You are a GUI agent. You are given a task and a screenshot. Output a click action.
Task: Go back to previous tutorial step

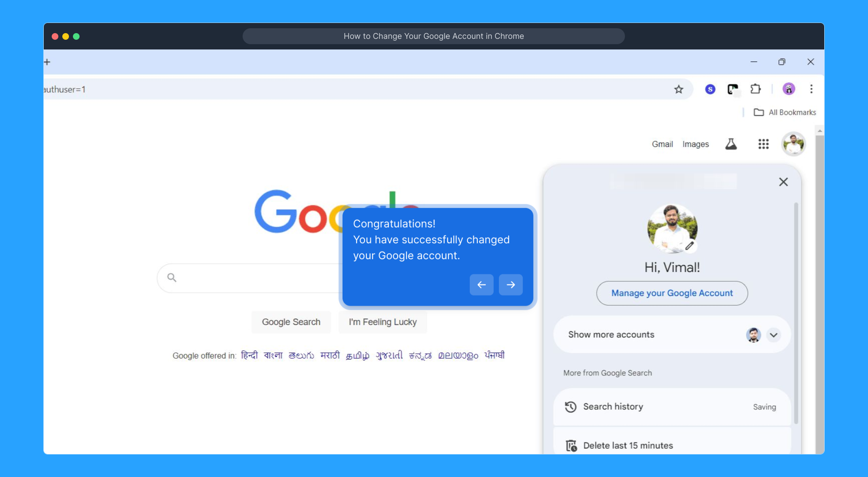point(481,285)
